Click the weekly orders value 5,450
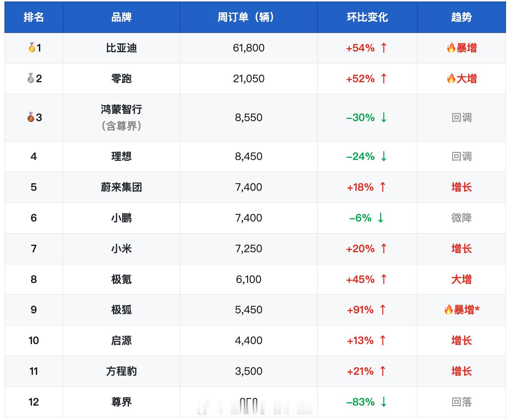The image size is (509, 420). 249,310
